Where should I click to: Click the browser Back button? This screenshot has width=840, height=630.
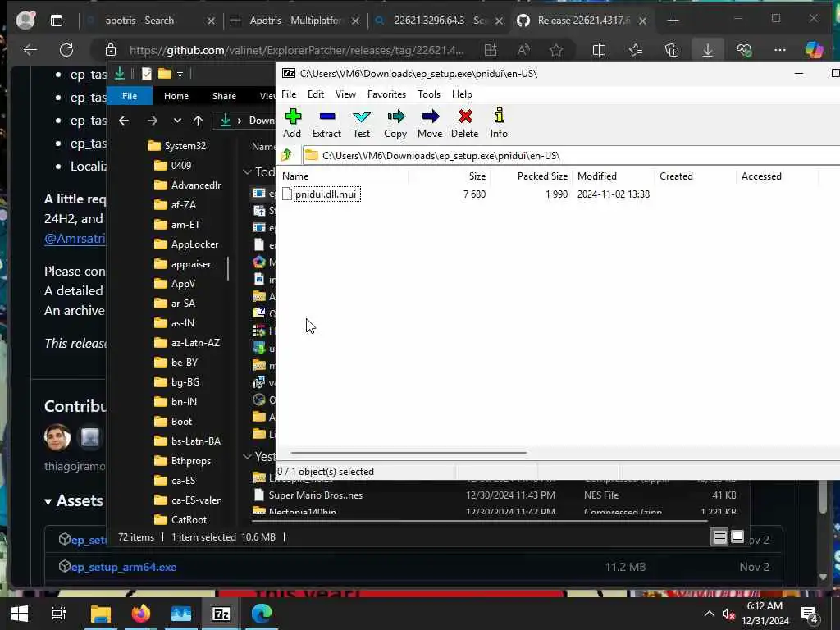[x=30, y=50]
